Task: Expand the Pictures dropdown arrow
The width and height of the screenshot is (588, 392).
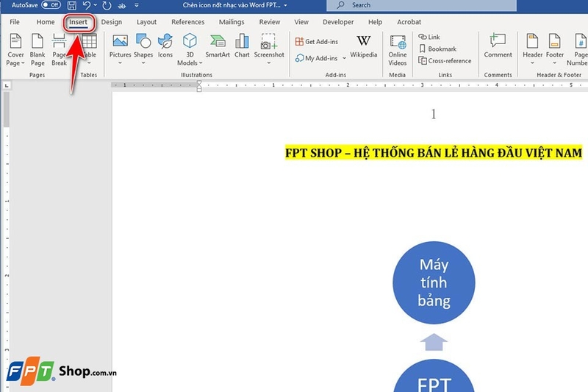Action: 120,63
